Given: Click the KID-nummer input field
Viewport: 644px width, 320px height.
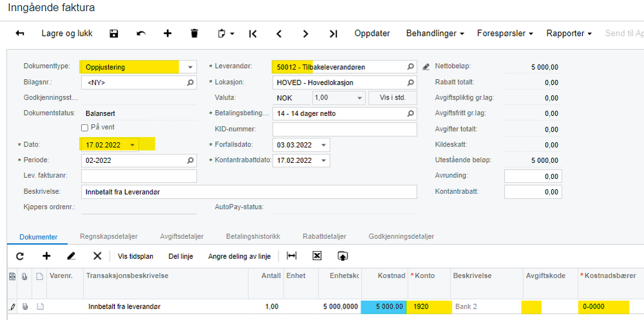Looking at the screenshot, I should coord(345,129).
